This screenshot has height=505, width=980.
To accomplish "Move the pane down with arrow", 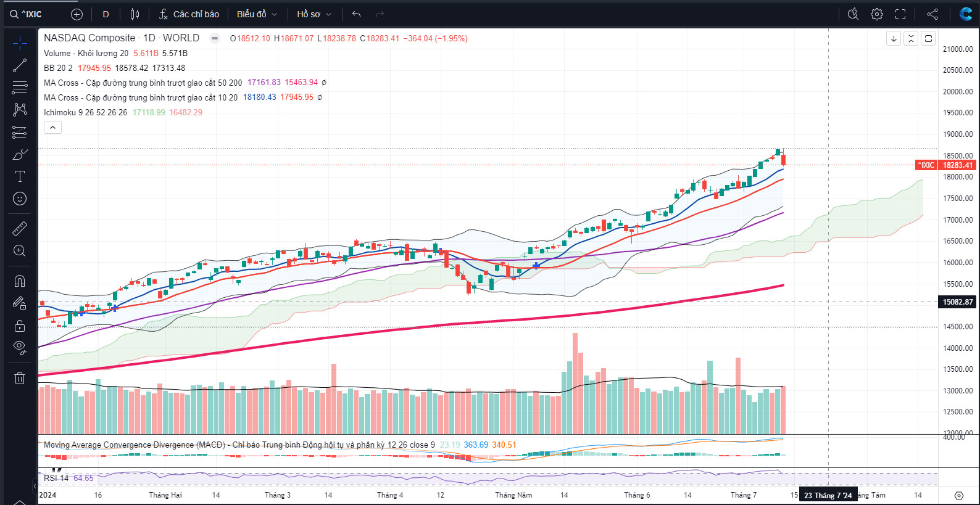I will point(894,38).
